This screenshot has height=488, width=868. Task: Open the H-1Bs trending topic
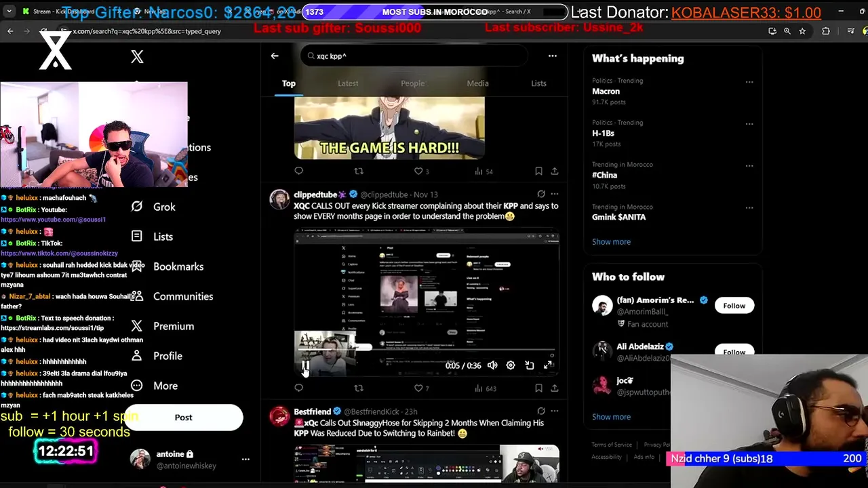tap(603, 134)
